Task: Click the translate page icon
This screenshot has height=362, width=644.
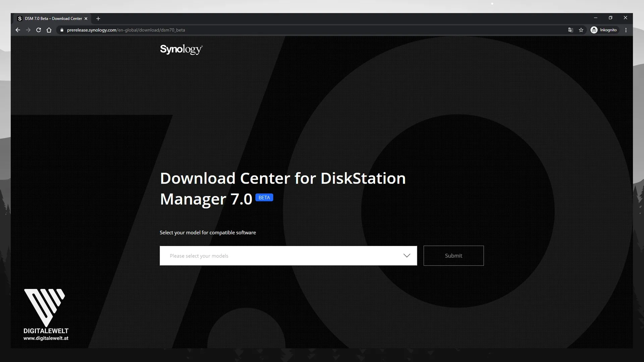Action: click(x=571, y=30)
